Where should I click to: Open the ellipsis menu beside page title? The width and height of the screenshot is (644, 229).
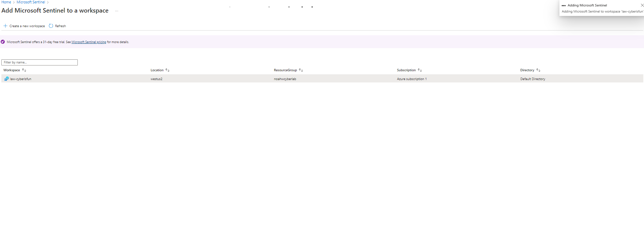coord(117,11)
